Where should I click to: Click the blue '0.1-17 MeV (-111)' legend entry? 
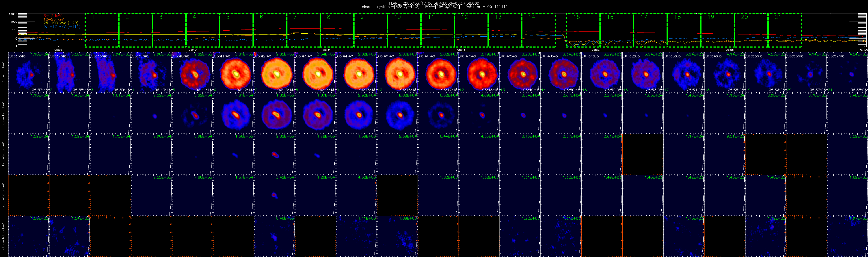[62, 26]
